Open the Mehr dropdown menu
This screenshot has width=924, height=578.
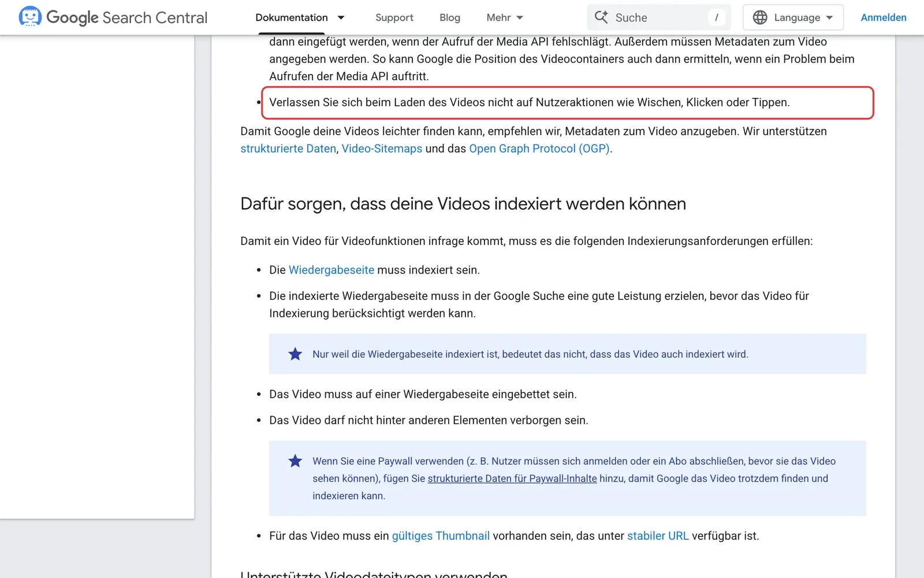[x=505, y=17]
